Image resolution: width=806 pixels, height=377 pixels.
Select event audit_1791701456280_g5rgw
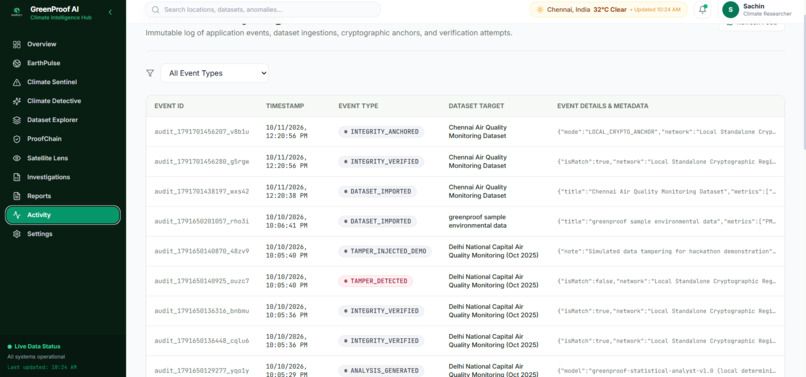(x=202, y=162)
